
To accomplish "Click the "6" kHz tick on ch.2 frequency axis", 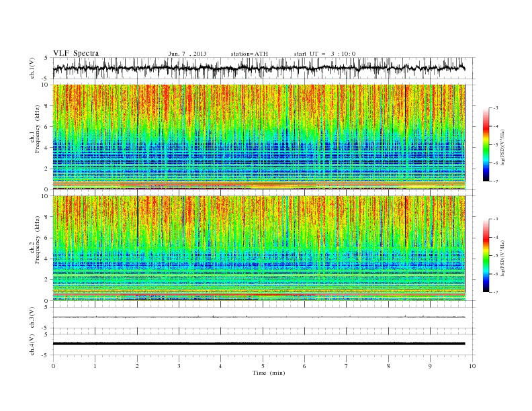I will coord(47,238).
